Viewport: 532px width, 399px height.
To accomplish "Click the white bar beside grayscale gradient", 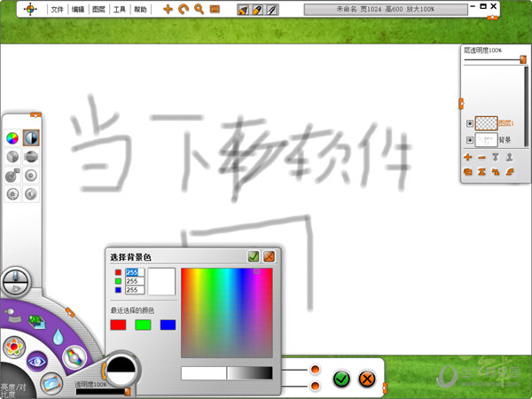I will [204, 373].
